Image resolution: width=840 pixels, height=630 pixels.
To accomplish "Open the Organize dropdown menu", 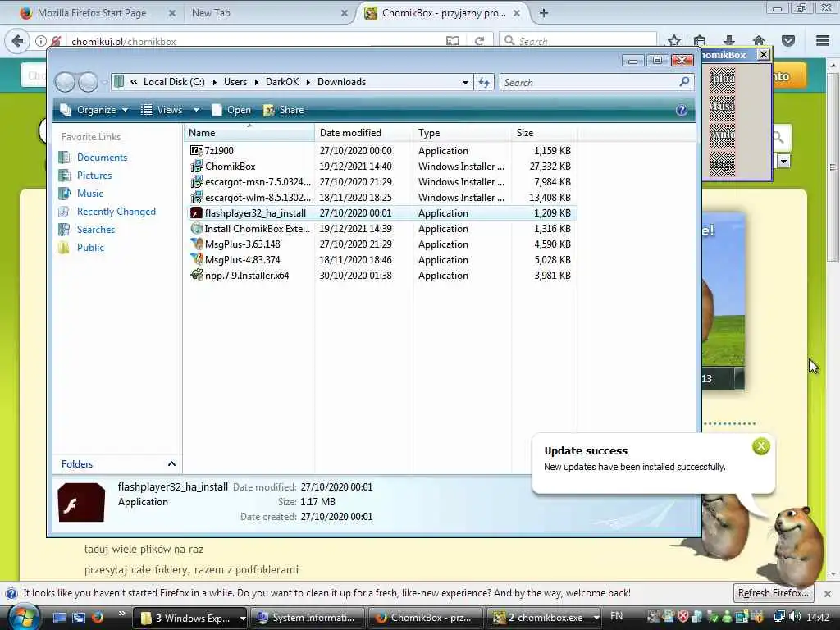I will 94,110.
